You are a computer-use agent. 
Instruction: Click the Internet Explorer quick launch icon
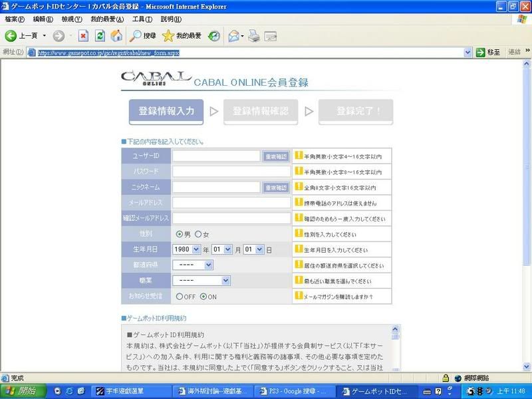(x=70, y=391)
